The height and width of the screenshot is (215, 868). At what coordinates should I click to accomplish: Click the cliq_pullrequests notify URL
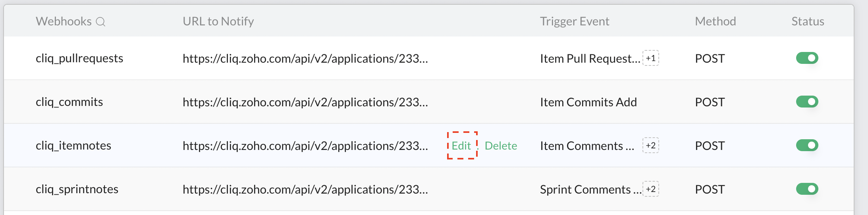pyautogui.click(x=305, y=58)
